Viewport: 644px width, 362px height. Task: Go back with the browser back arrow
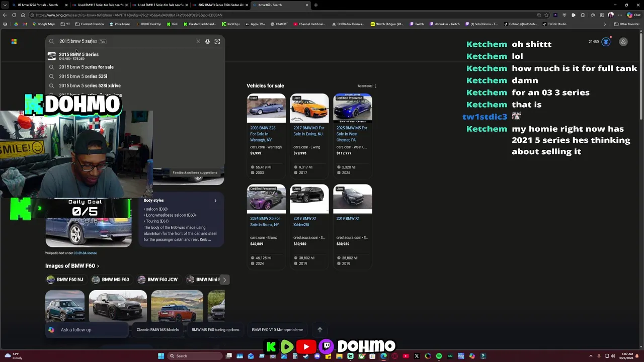(x=5, y=15)
